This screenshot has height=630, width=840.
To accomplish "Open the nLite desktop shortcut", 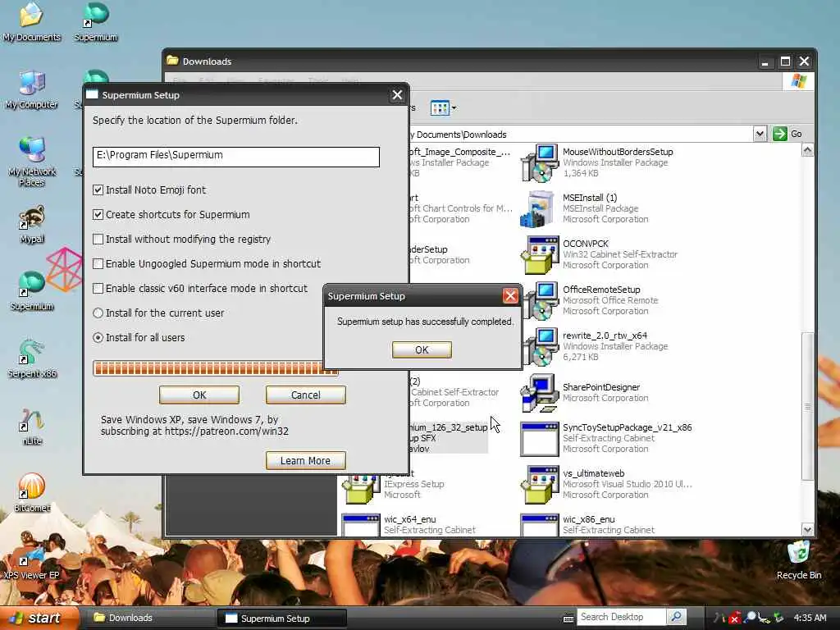I will point(32,427).
